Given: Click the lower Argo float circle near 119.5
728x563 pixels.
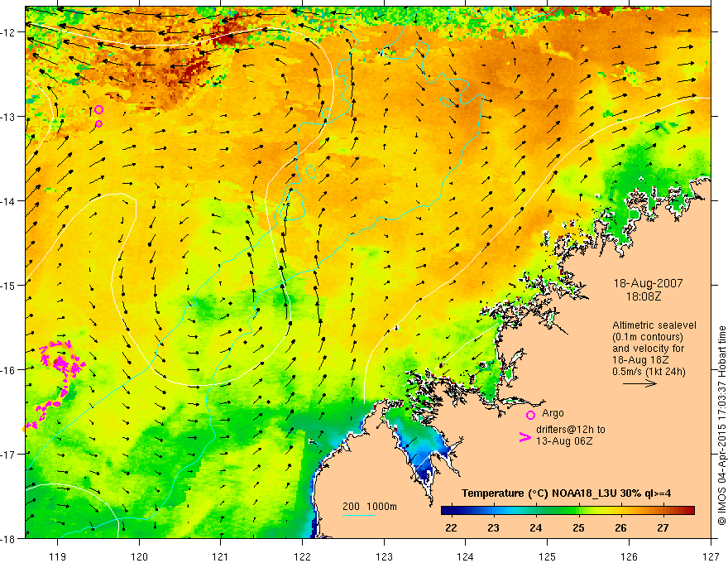Looking at the screenshot, I should pyautogui.click(x=98, y=123).
